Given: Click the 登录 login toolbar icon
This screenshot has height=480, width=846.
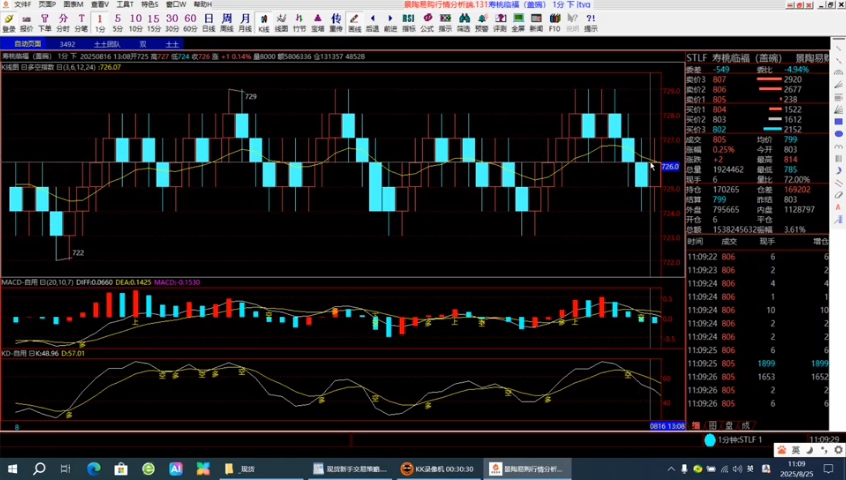Looking at the screenshot, I should pyautogui.click(x=9, y=23).
